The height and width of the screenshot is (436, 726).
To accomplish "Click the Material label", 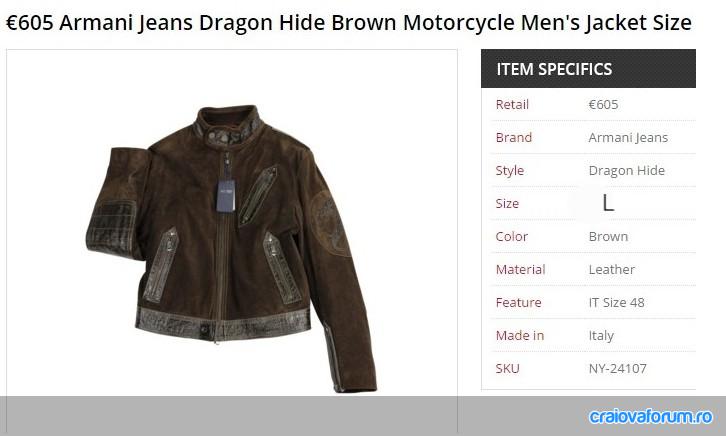I will (x=520, y=269).
